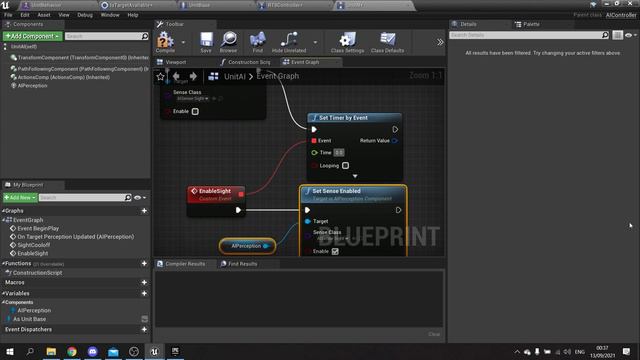The width and height of the screenshot is (640, 360).
Task: Click Add Component button
Action: click(x=32, y=36)
